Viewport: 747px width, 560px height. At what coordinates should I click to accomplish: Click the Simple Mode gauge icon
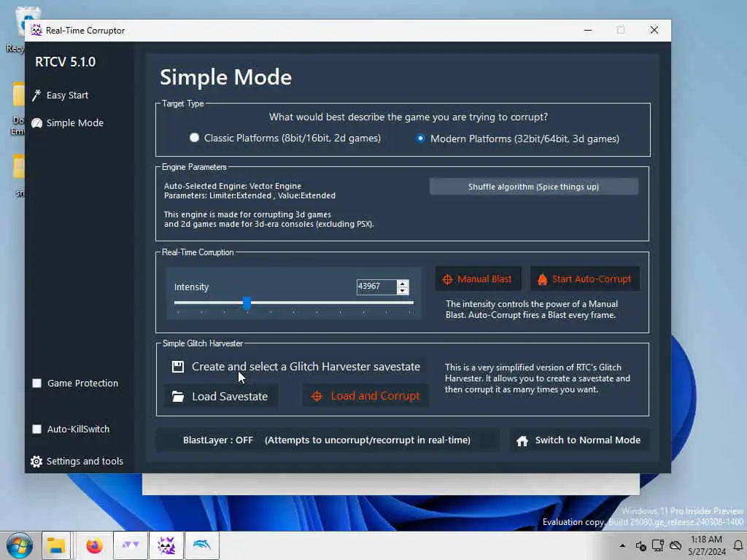click(36, 123)
